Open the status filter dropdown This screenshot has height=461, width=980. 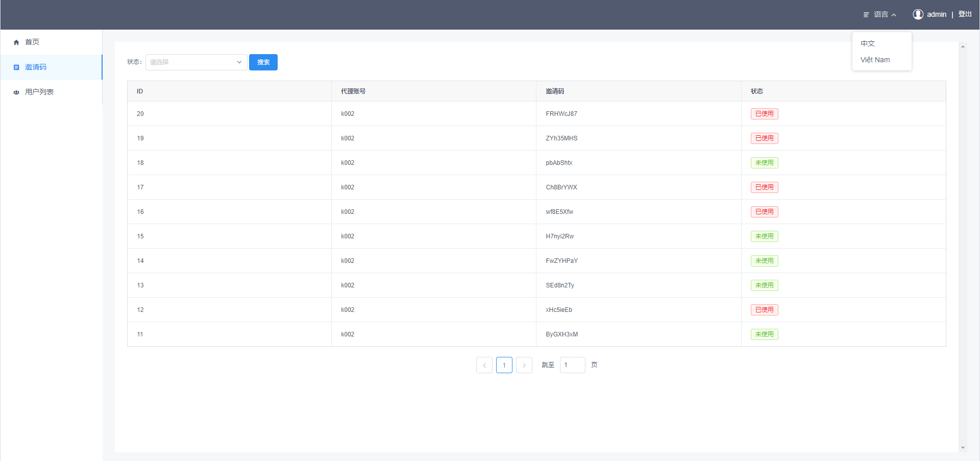click(196, 62)
